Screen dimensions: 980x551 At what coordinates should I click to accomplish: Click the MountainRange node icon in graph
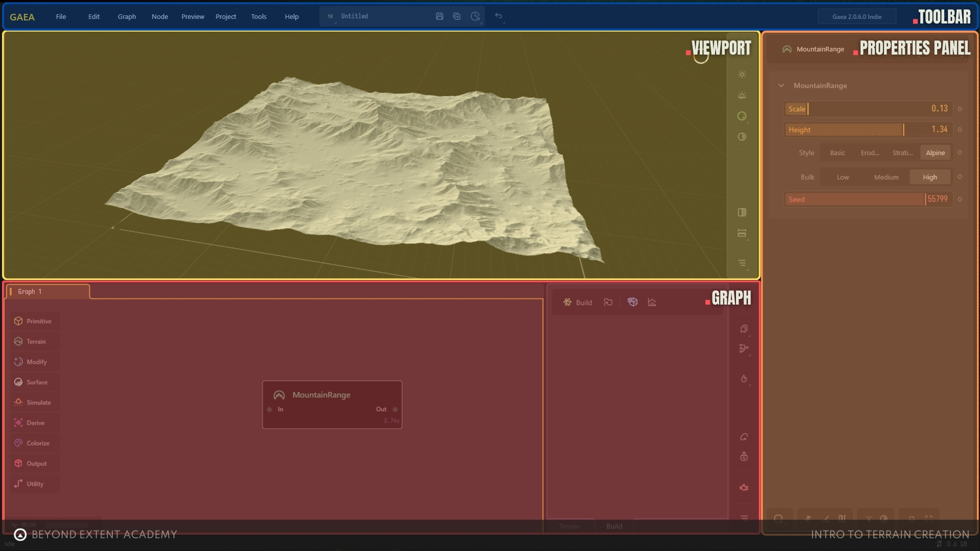click(x=279, y=395)
